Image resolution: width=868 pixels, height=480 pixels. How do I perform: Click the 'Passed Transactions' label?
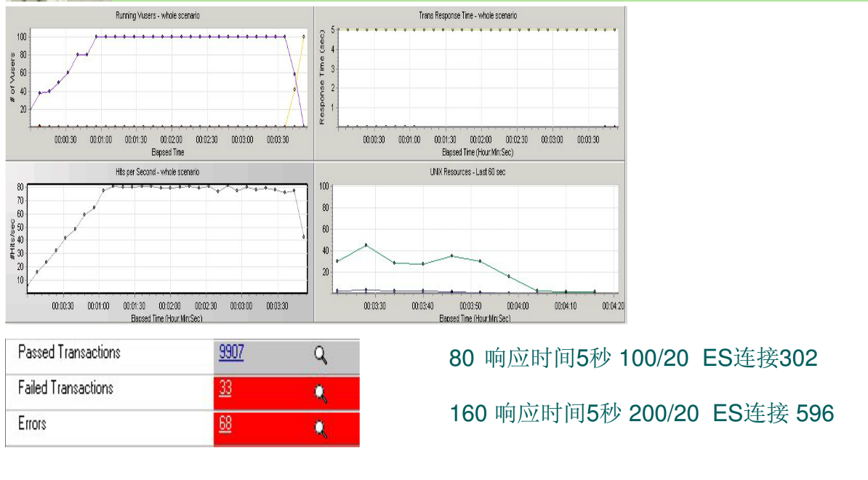tap(69, 352)
